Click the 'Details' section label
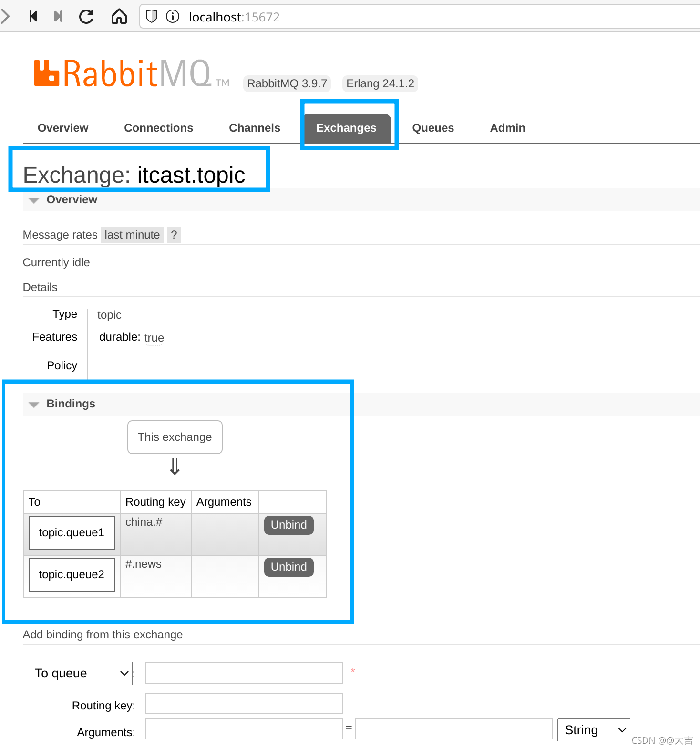The width and height of the screenshot is (700, 749). click(40, 287)
